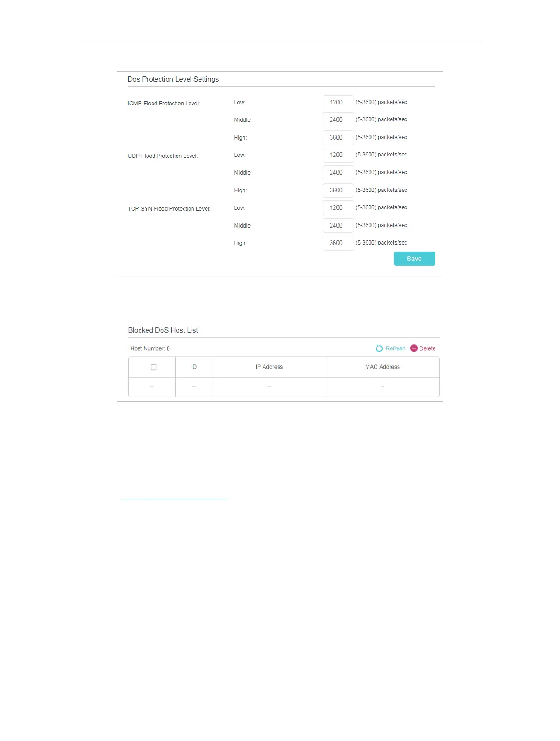
Task: Click the Refresh icon in Blocked DoS Host List
Action: tap(379, 348)
